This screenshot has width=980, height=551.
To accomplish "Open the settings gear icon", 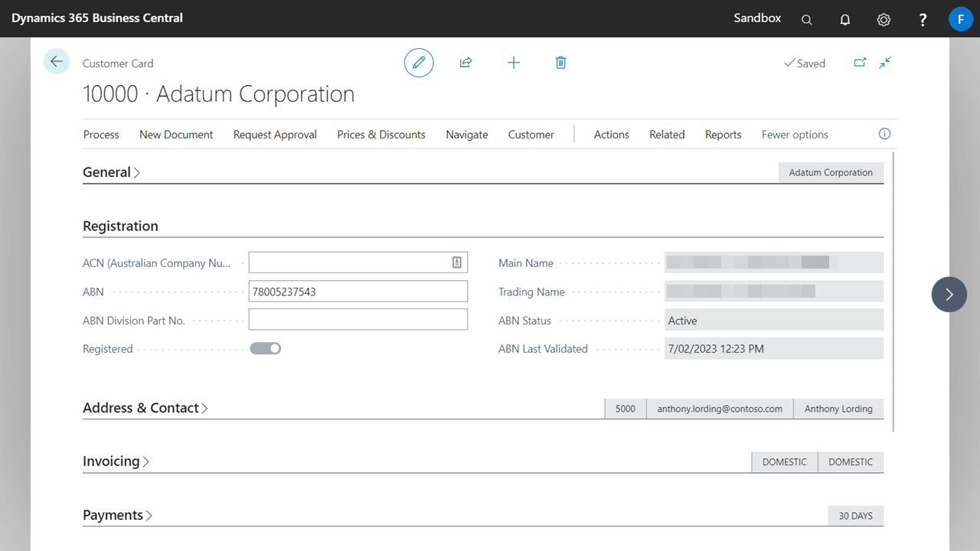I will 884,19.
